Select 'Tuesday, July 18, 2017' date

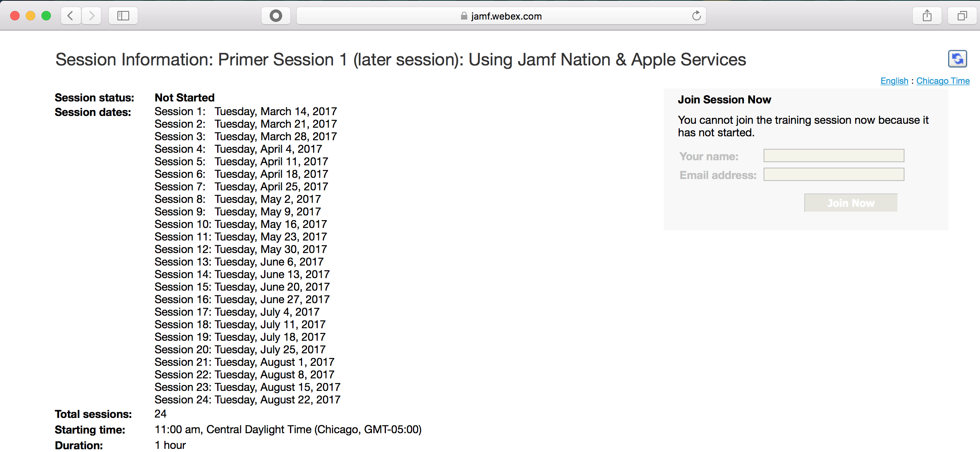(270, 337)
